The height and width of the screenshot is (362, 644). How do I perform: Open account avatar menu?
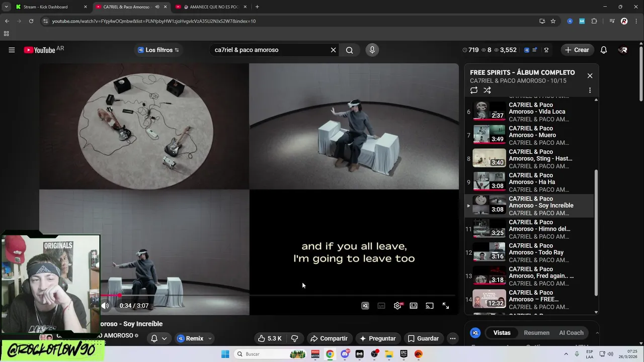623,50
